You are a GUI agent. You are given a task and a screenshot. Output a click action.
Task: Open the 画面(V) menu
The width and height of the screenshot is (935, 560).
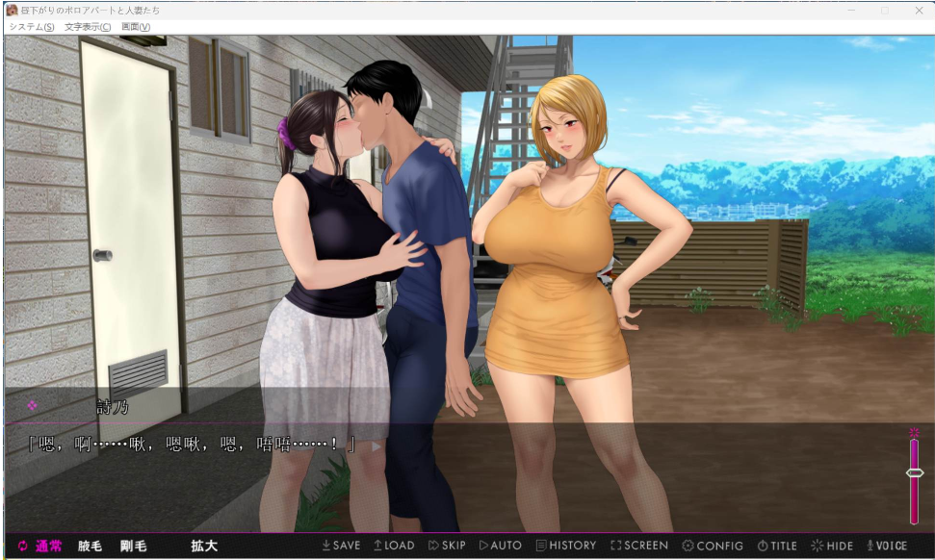(136, 27)
